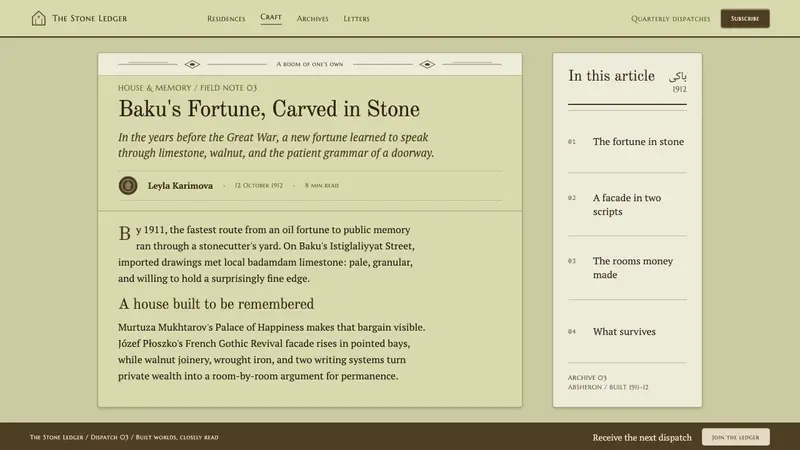Open Quarterly dispatches link
This screenshot has width=800, height=450.
[670, 18]
